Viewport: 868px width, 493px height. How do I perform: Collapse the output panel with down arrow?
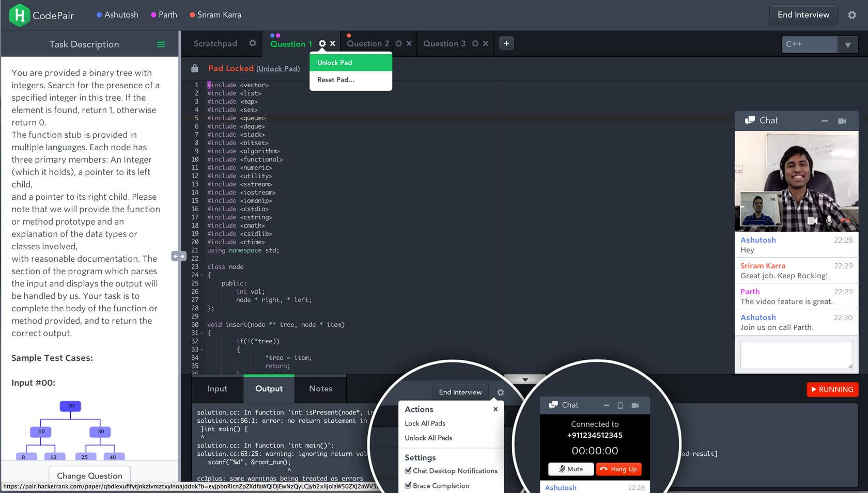click(x=525, y=379)
